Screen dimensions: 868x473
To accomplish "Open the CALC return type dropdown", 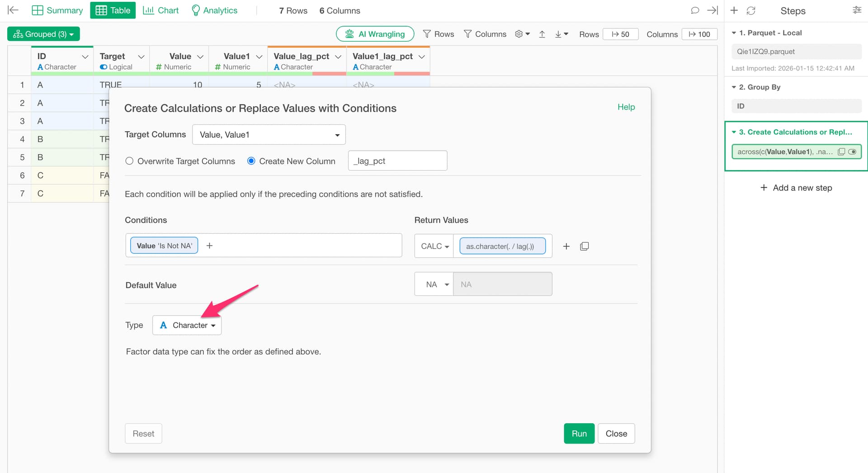I will 434,246.
